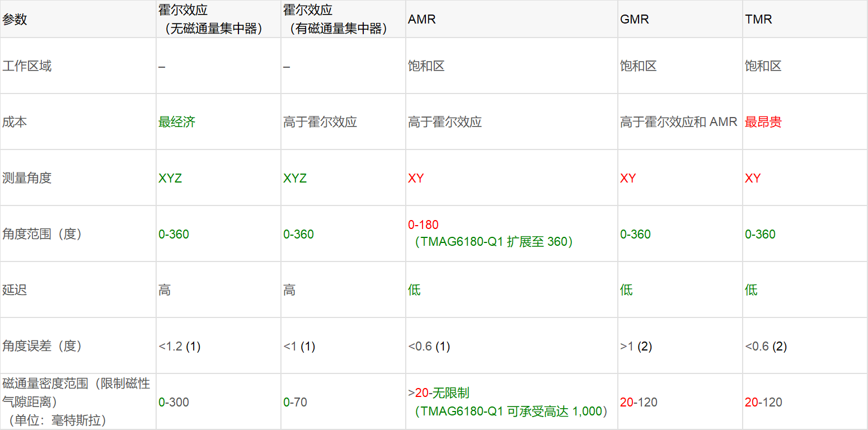The image size is (868, 430).
Task: Click the >1 (2) GMR angle error value
Action: pyautogui.click(x=636, y=347)
